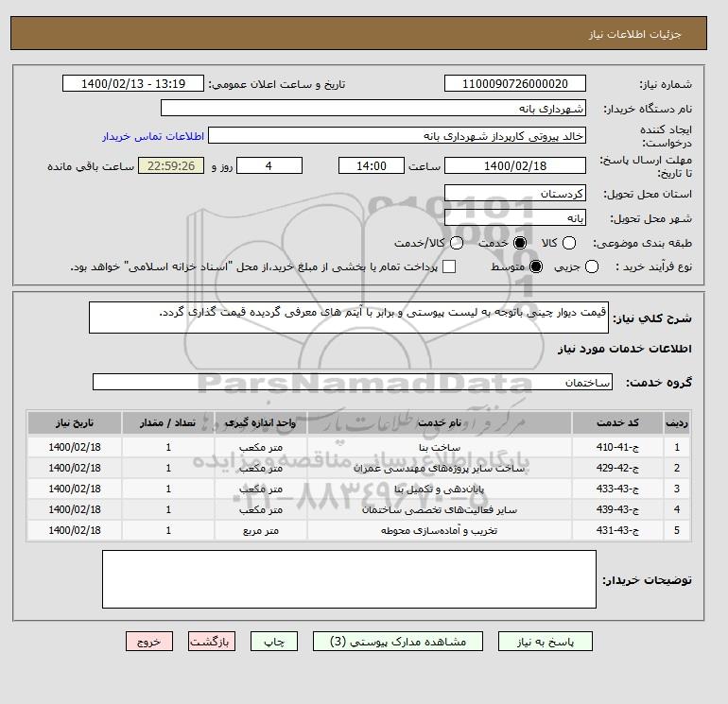728x704 pixels.
Task: Click service code ج-43-431
Action: pyautogui.click(x=617, y=530)
